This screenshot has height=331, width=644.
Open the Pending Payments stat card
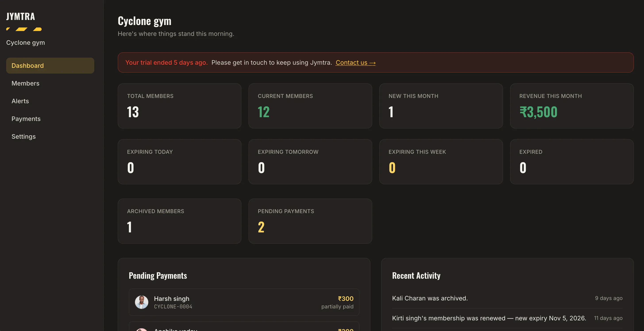click(310, 221)
